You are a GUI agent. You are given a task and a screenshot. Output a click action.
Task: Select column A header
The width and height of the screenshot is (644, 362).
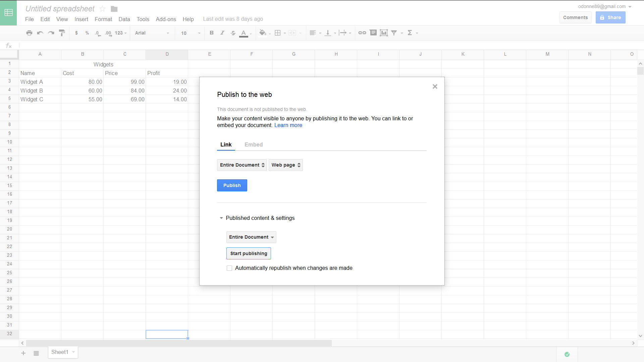pos(40,54)
